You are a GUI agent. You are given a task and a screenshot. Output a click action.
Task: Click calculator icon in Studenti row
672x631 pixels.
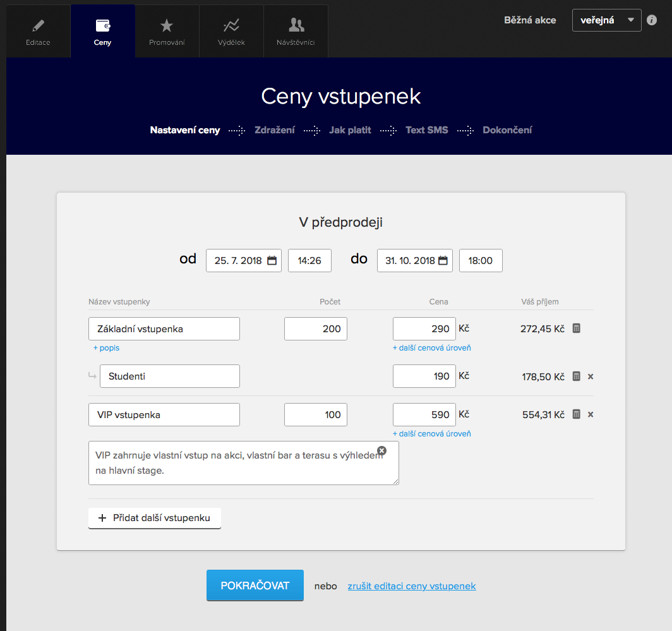[x=576, y=376]
